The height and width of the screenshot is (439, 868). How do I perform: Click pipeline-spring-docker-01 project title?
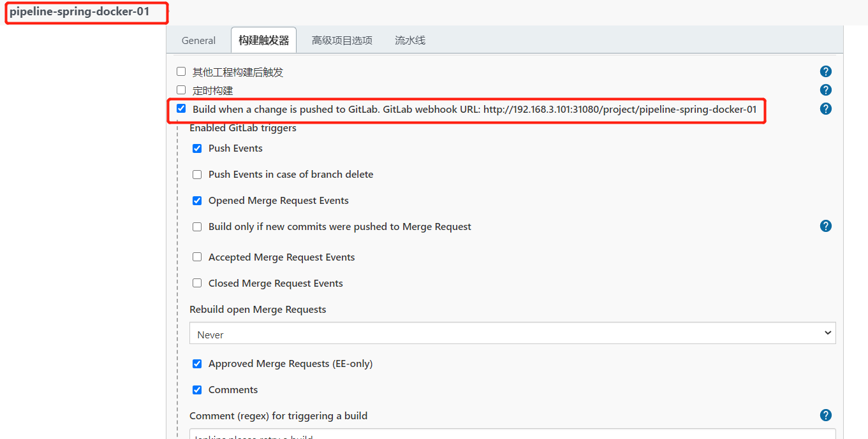[x=79, y=11]
